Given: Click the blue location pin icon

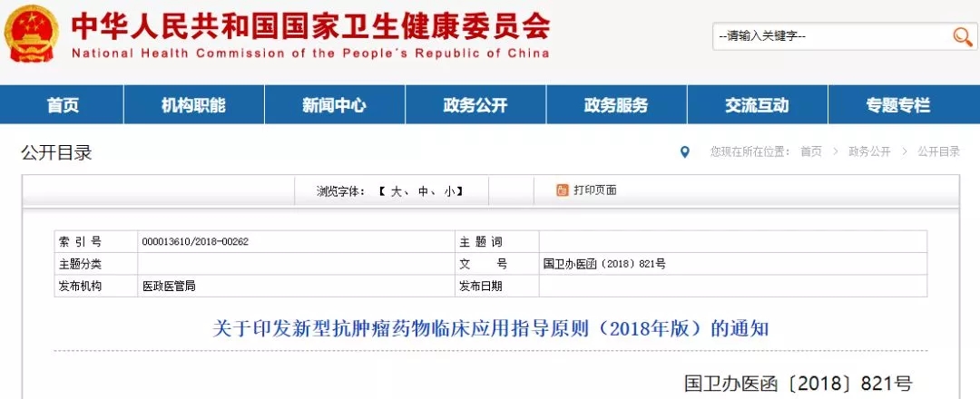Looking at the screenshot, I should [x=685, y=151].
